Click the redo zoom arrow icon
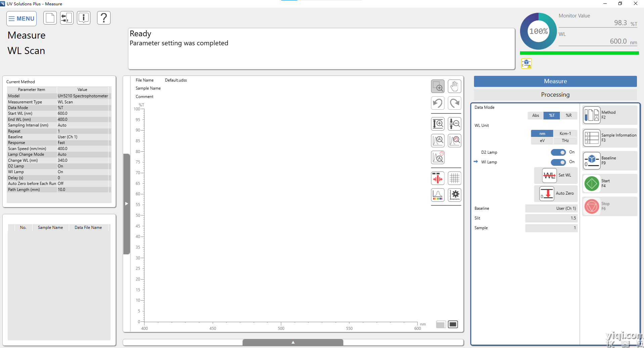644x348 pixels. click(455, 103)
